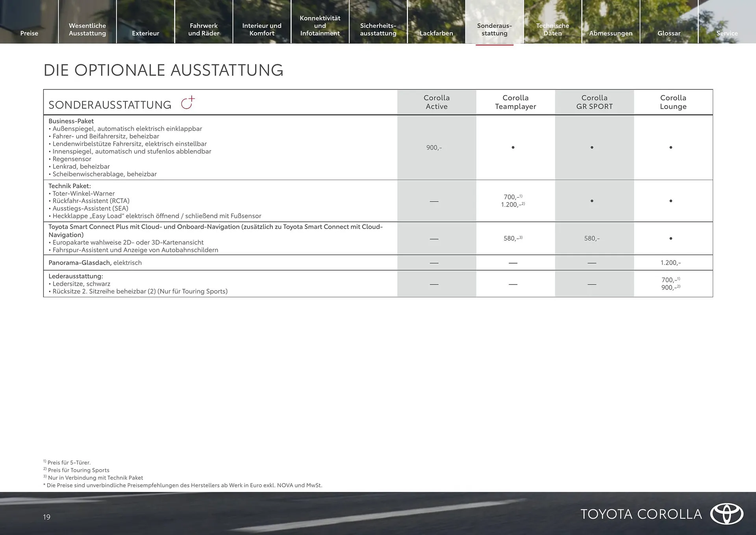This screenshot has width=756, height=535.
Task: Switch to the Preise tab
Action: coord(29,33)
